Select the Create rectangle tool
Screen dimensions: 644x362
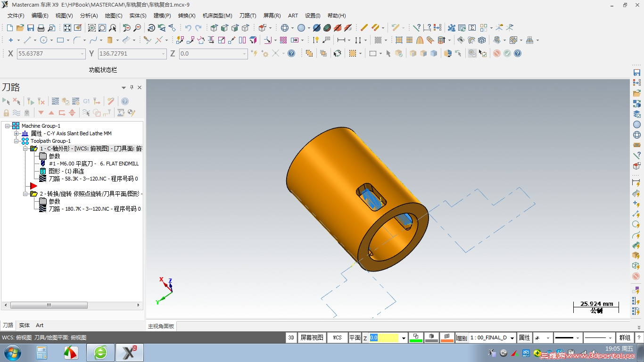tap(60, 40)
